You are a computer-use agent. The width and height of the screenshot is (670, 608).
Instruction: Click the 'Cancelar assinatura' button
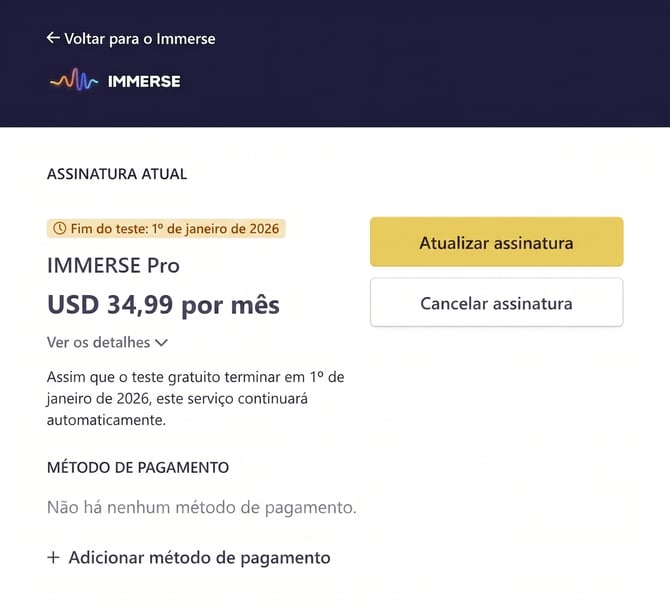[x=497, y=303]
